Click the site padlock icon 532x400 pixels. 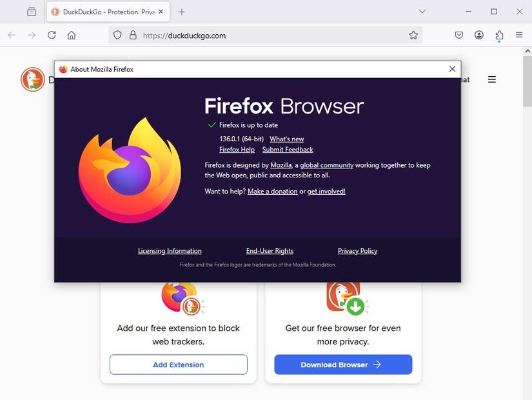click(x=133, y=35)
